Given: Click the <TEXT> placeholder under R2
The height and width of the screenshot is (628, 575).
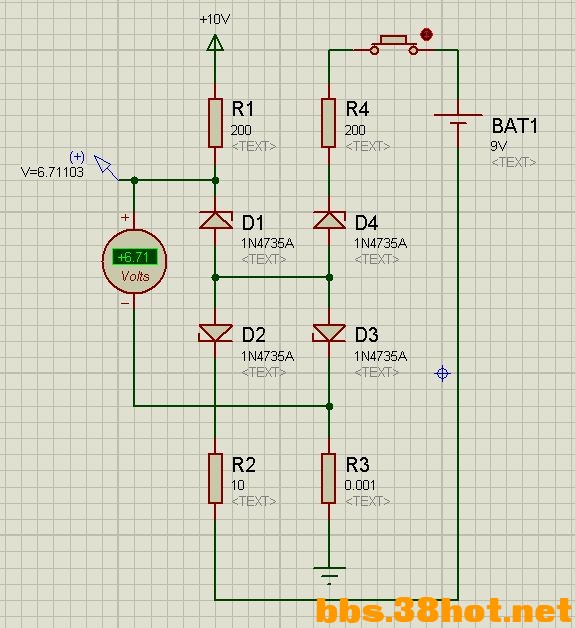Looking at the screenshot, I should point(254,501).
